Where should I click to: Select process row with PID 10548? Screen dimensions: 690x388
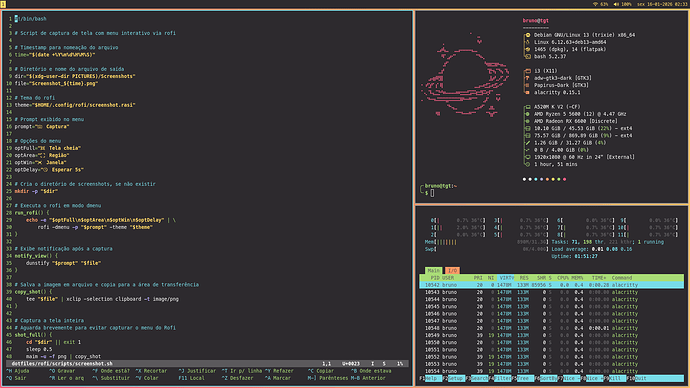(x=551, y=328)
